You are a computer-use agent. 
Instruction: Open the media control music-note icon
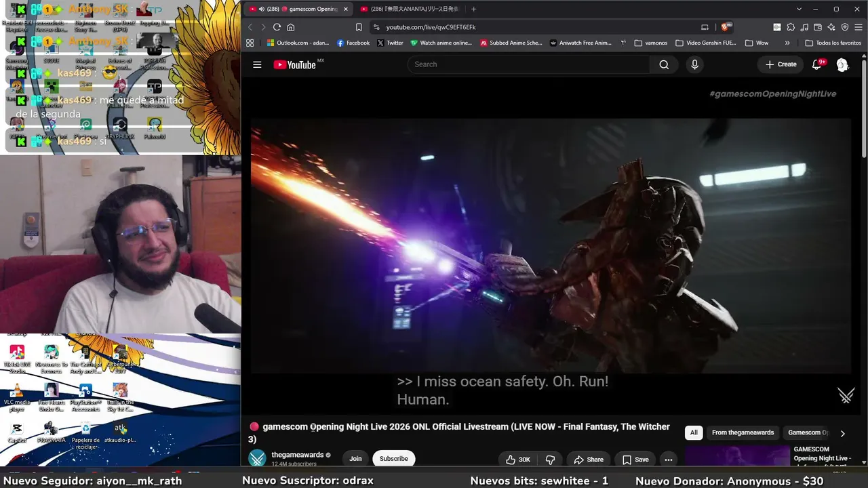click(804, 27)
